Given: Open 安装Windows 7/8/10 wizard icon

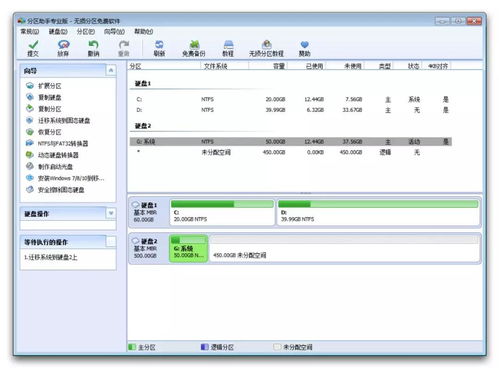Looking at the screenshot, I should coord(30,178).
